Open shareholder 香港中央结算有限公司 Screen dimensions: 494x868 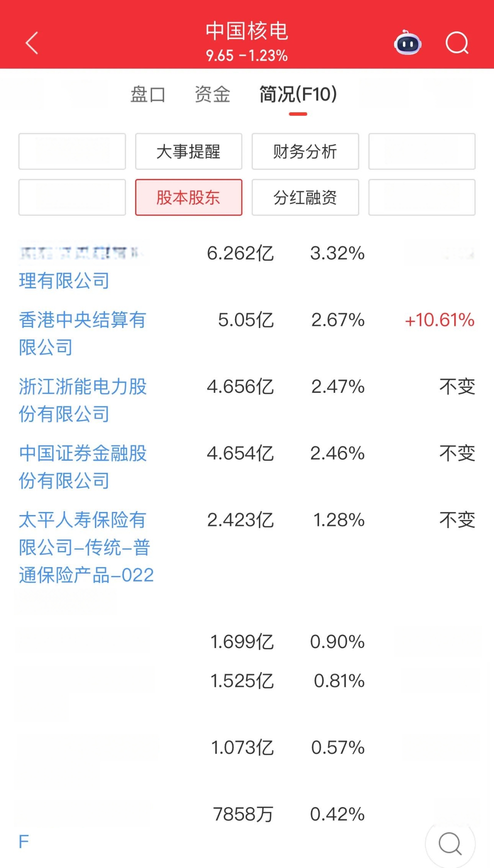pyautogui.click(x=83, y=333)
